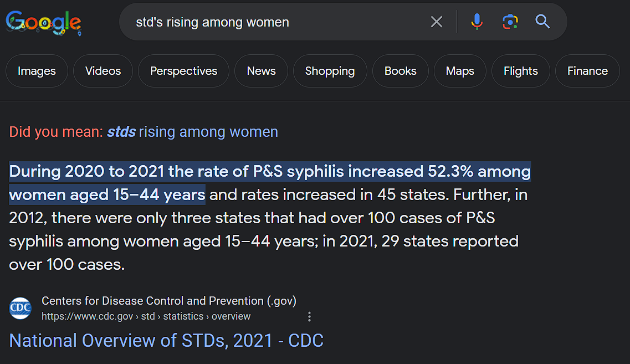Open the News filter tab
The width and height of the screenshot is (630, 364).
(x=261, y=71)
